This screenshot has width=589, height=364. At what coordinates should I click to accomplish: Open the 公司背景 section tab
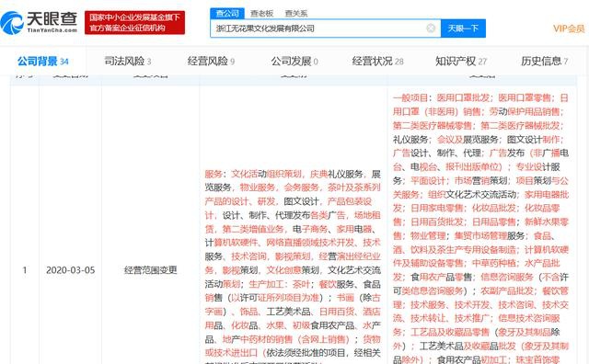[43, 62]
